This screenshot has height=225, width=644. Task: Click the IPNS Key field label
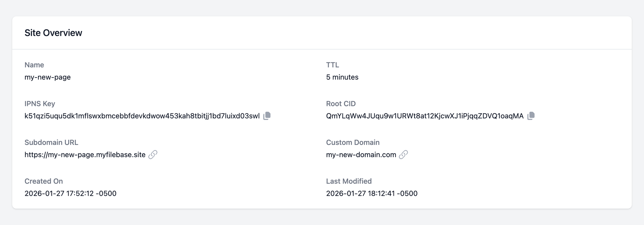(x=40, y=104)
